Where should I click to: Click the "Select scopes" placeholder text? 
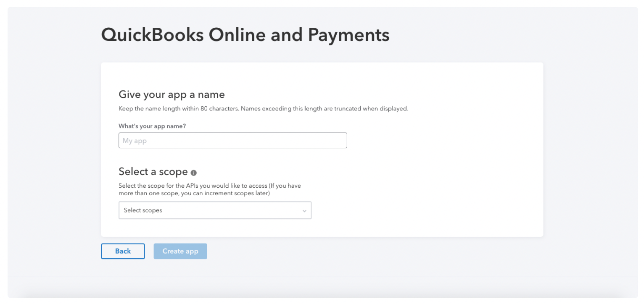click(143, 210)
